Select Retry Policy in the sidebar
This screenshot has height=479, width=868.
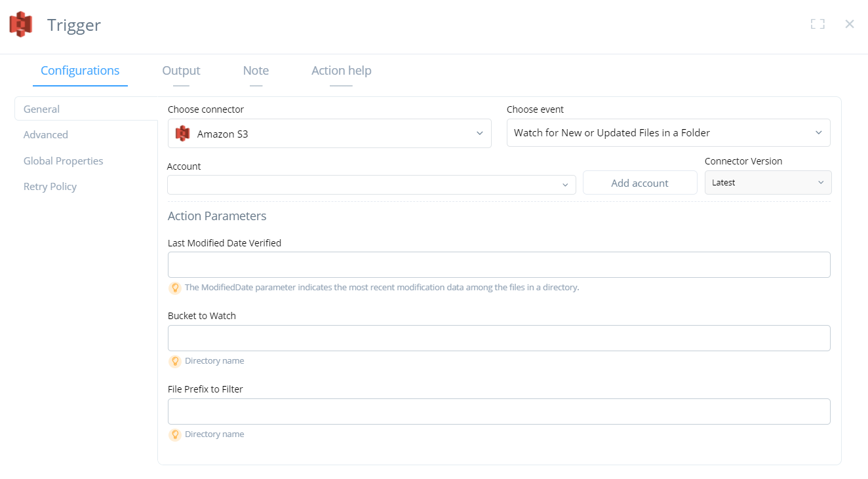pyautogui.click(x=50, y=186)
